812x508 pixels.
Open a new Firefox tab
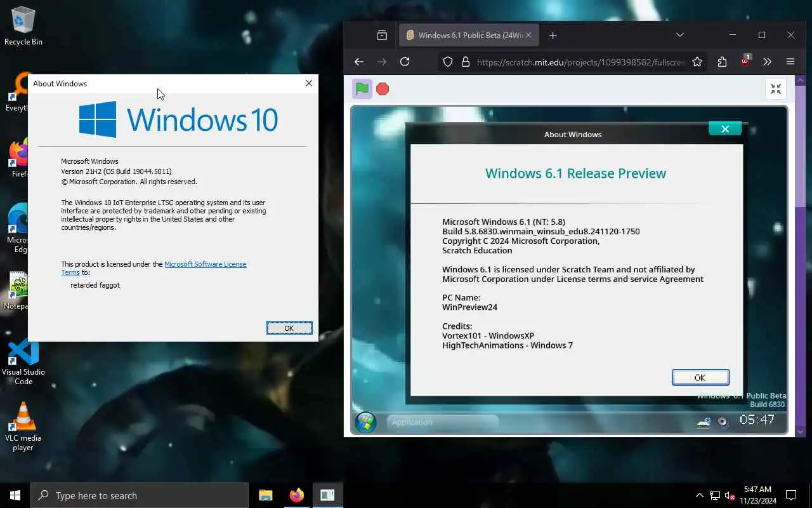click(x=553, y=35)
